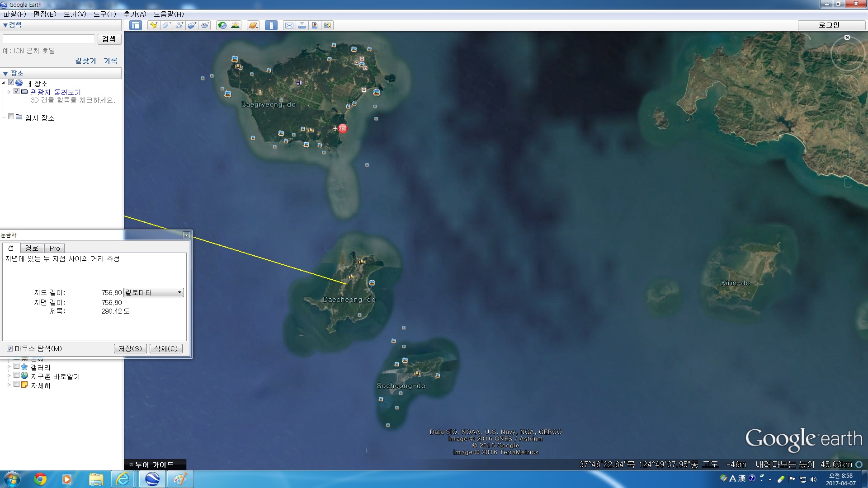868x488 pixels.
Task: Show historical imagery with clock icon
Action: click(x=222, y=25)
